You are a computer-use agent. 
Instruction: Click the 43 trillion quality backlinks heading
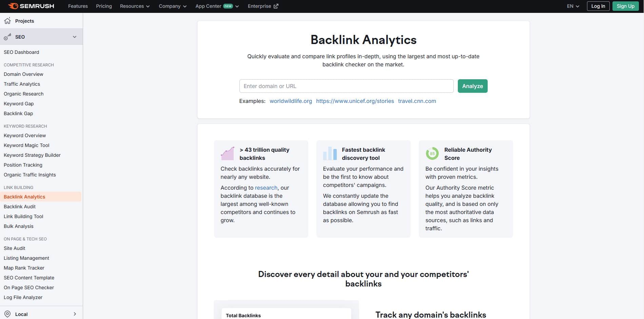(x=265, y=154)
